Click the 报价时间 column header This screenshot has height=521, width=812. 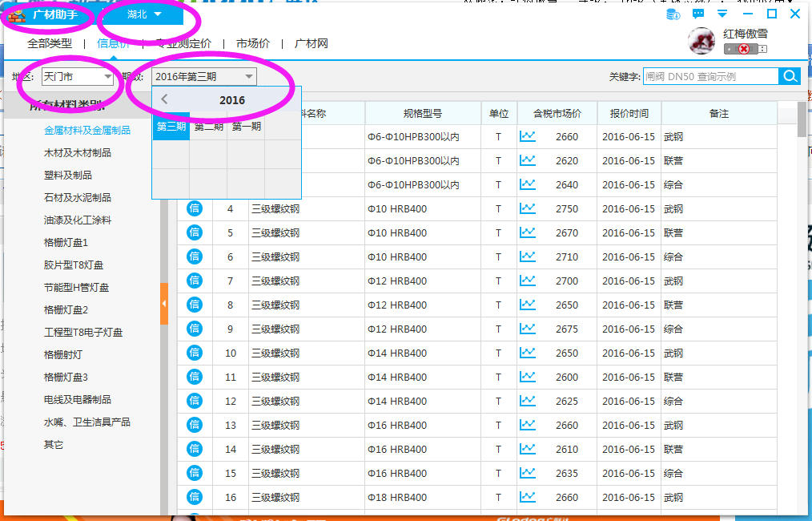(629, 114)
